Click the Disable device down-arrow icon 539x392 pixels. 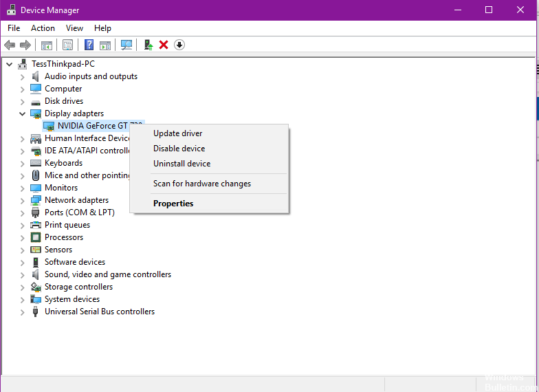[x=179, y=45]
